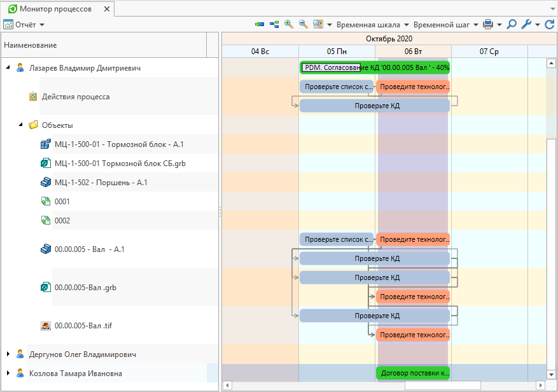Click Проверьте список task in Лазарев row
Screen dimensions: 558x392
click(x=337, y=87)
